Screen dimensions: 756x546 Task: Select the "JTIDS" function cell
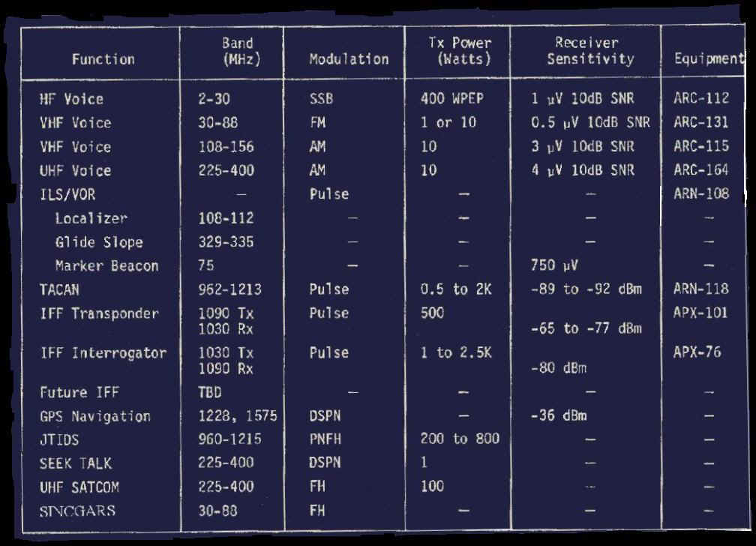59,440
